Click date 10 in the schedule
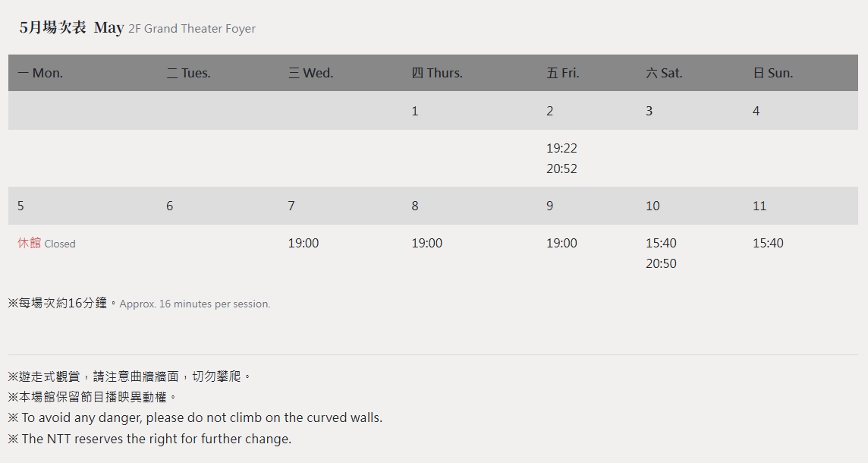Image resolution: width=868 pixels, height=463 pixels. pos(653,206)
